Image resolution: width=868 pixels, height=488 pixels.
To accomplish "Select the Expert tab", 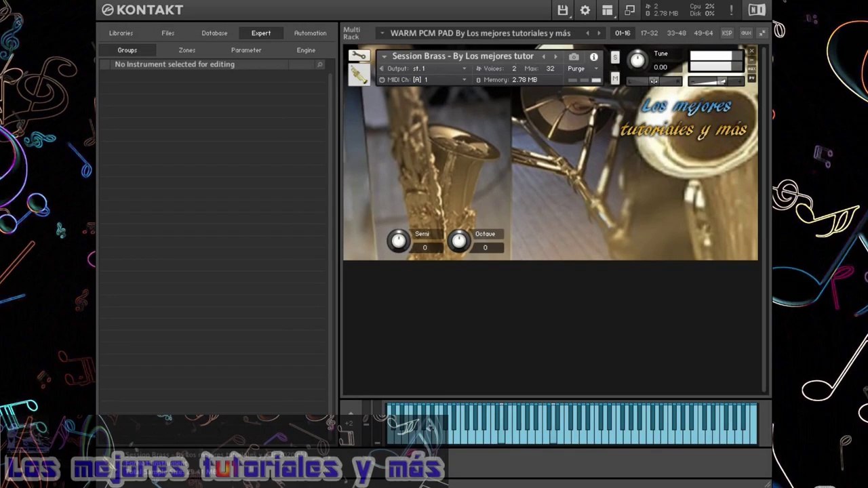I will click(x=261, y=33).
